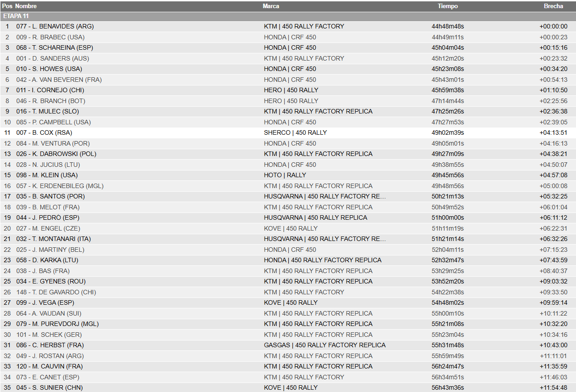576x392 pixels.
Task: Click the Marca column header
Action: coord(271,6)
